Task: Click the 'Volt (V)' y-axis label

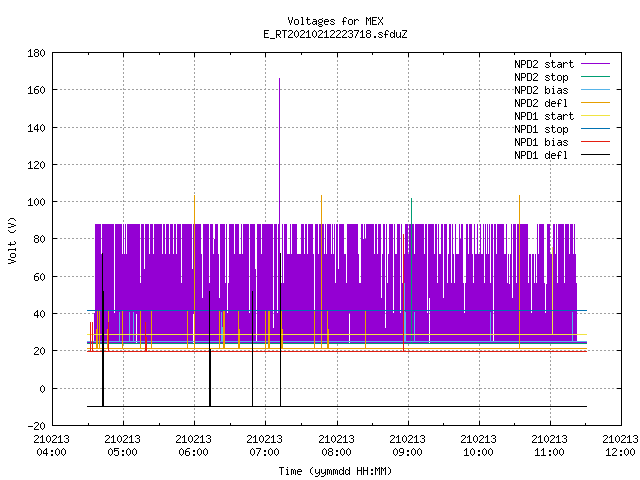Action: [12, 240]
